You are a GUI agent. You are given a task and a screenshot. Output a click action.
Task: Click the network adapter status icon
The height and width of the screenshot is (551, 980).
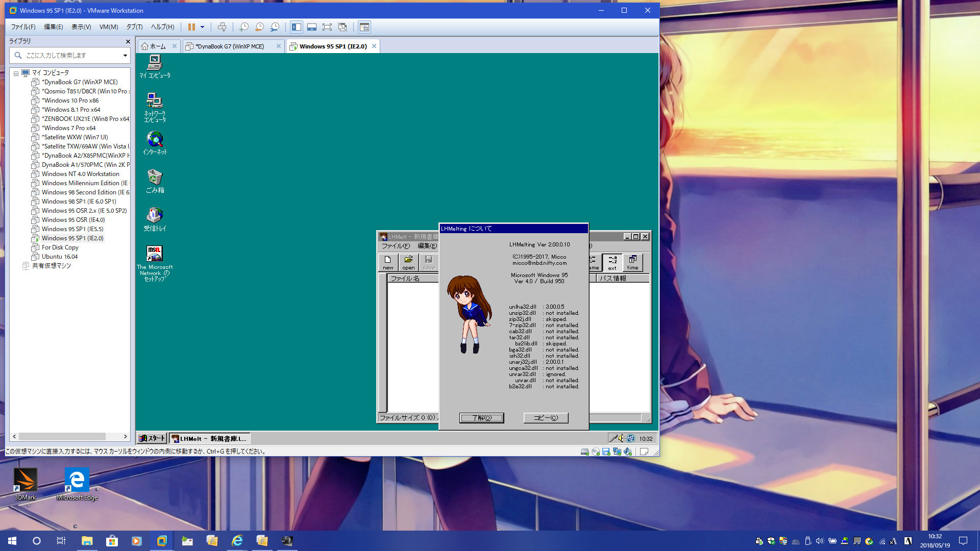617,452
